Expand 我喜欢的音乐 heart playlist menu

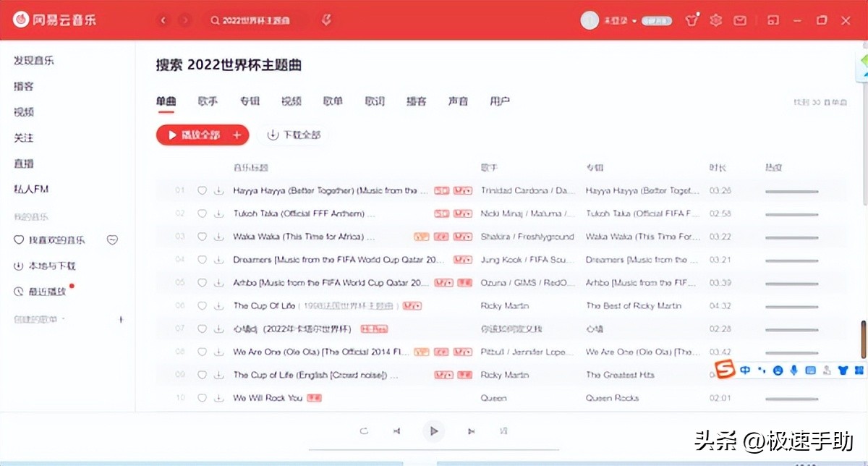112,240
